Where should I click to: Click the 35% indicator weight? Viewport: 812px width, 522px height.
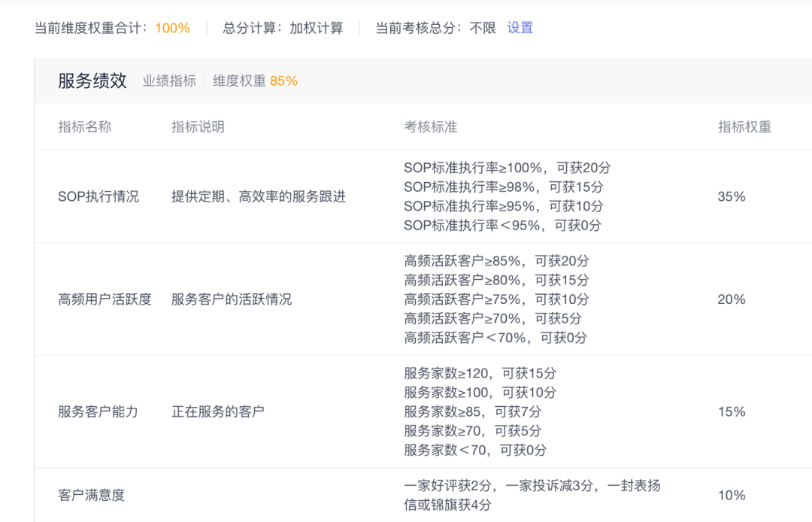[732, 197]
